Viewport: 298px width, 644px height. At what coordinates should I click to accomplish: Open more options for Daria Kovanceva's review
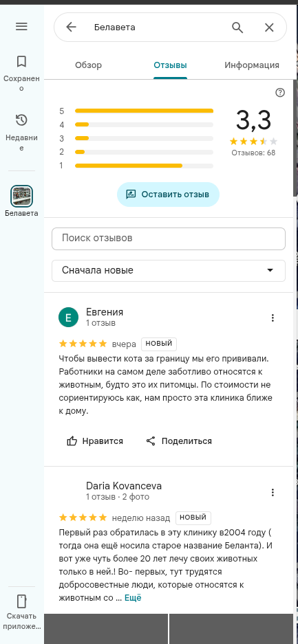click(x=273, y=492)
